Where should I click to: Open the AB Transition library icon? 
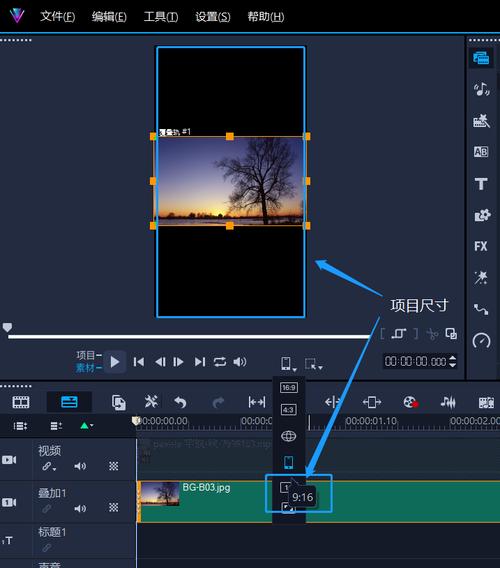click(481, 152)
